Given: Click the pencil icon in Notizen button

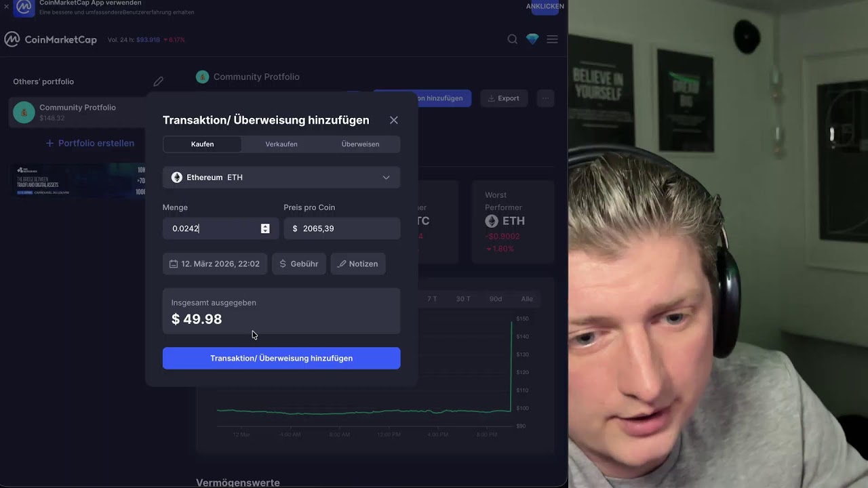Looking at the screenshot, I should pos(342,264).
